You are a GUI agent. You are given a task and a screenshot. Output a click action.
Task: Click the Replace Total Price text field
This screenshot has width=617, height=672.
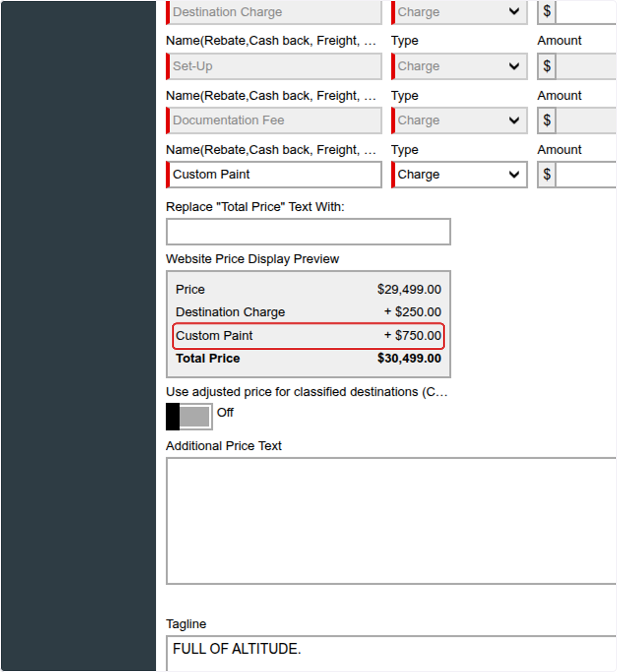tap(308, 232)
